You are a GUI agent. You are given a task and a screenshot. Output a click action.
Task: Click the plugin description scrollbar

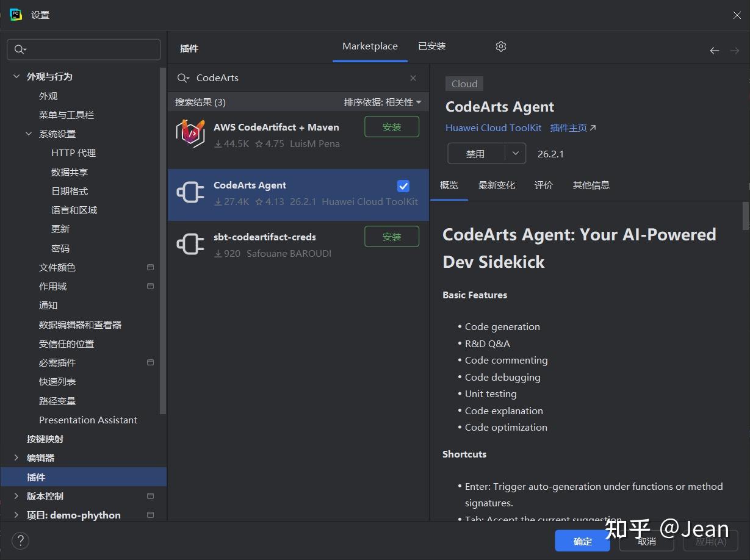[x=745, y=216]
